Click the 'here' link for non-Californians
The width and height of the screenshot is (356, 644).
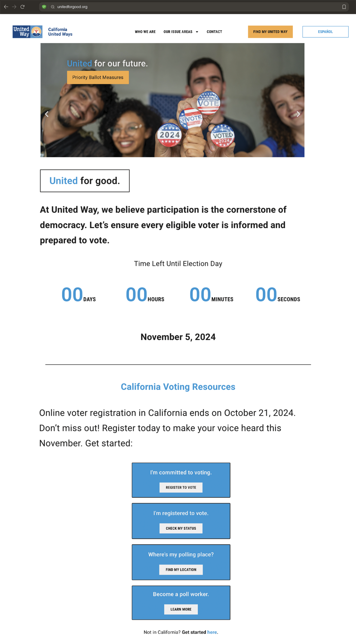(x=212, y=632)
